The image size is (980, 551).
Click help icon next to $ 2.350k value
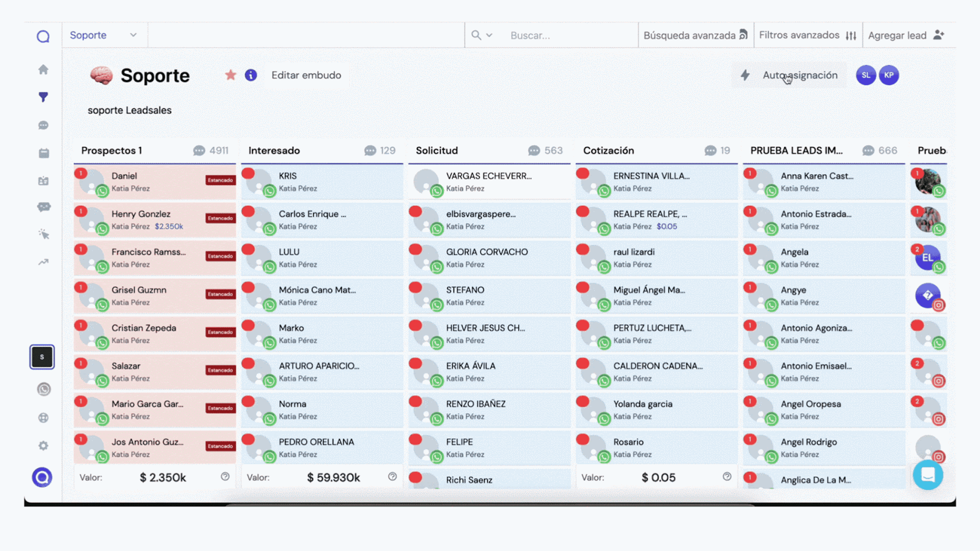225,477
